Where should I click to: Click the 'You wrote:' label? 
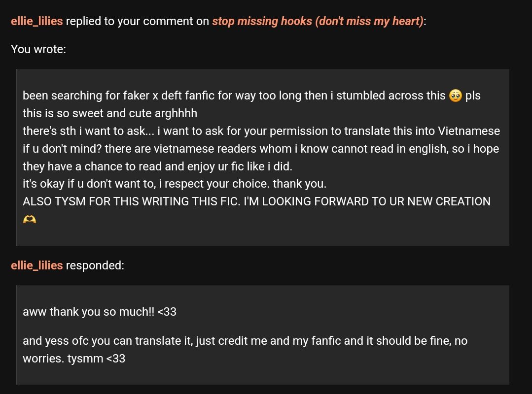38,49
